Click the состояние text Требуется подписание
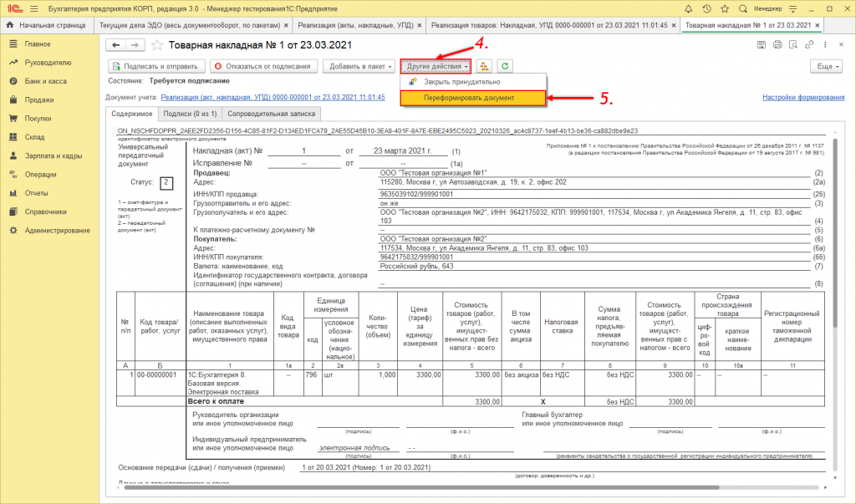Screen dimensions: 856x504 190,81
